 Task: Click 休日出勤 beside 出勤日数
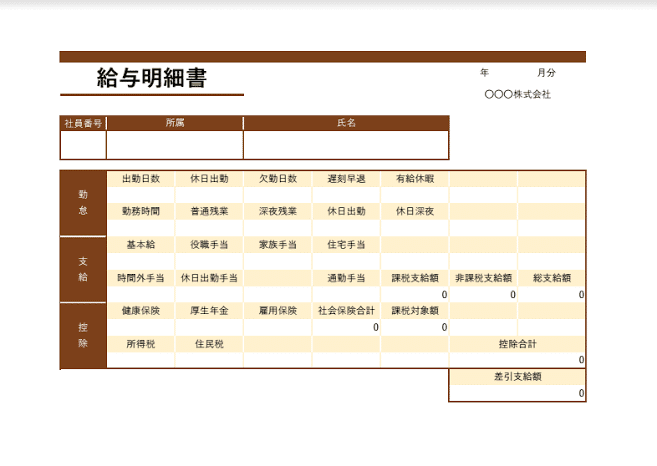point(209,179)
